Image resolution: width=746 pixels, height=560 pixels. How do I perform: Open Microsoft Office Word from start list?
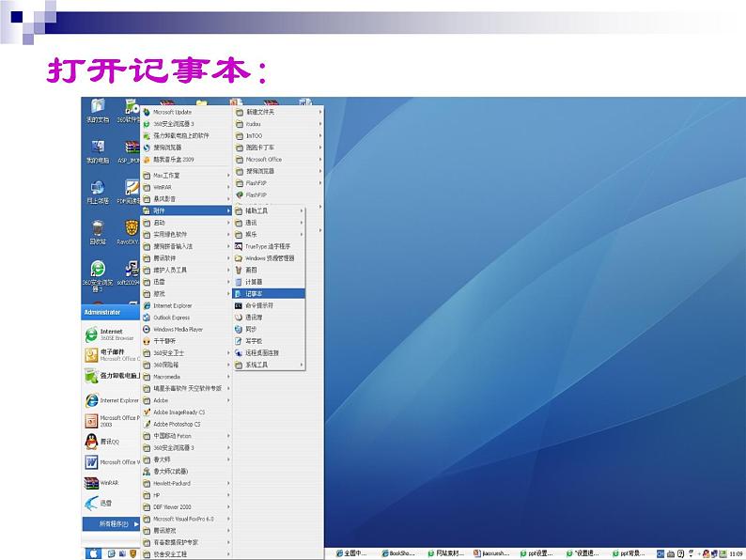111,462
